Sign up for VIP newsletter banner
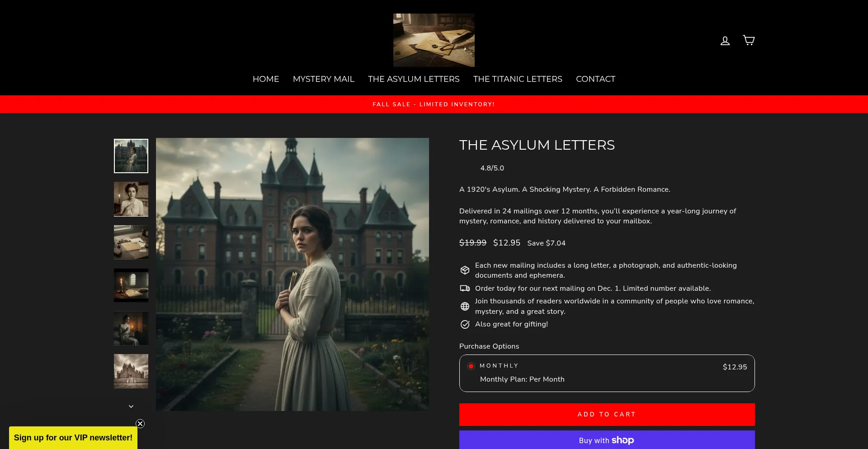This screenshot has width=868, height=449. pyautogui.click(x=73, y=438)
